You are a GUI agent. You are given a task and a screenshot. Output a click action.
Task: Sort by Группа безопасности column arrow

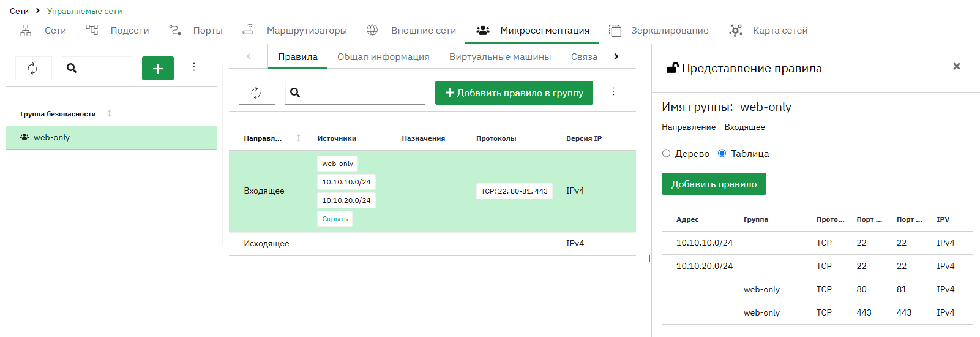(110, 113)
